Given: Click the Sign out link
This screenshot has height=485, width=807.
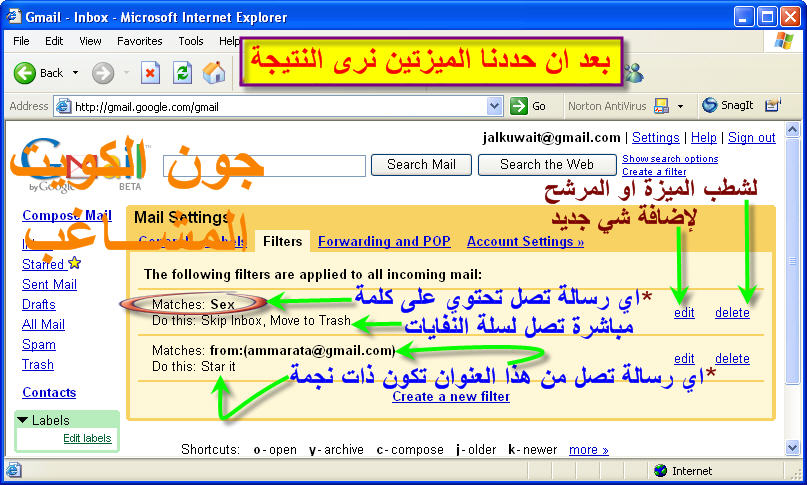Looking at the screenshot, I should [751, 137].
